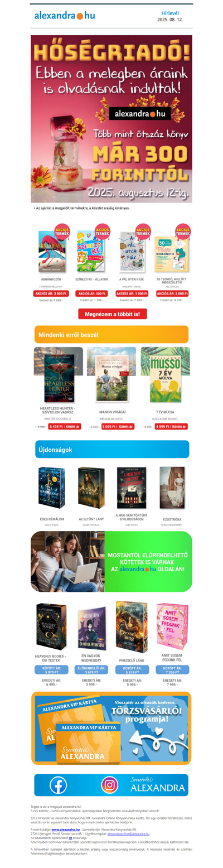Click the Facebook icon in footer banner
Viewport: 223px width, 868px height.
pos(59,785)
